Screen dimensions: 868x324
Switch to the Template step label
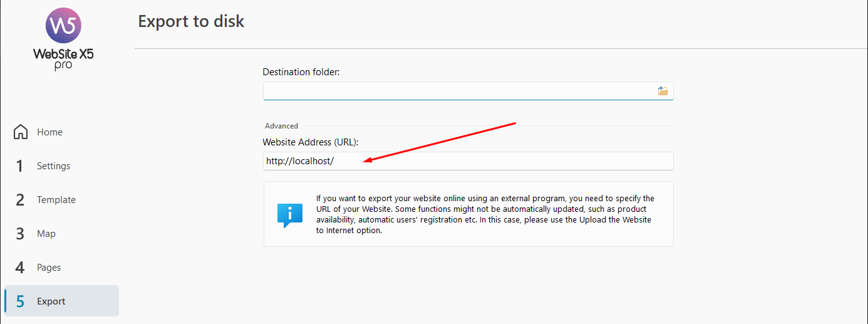tap(56, 200)
